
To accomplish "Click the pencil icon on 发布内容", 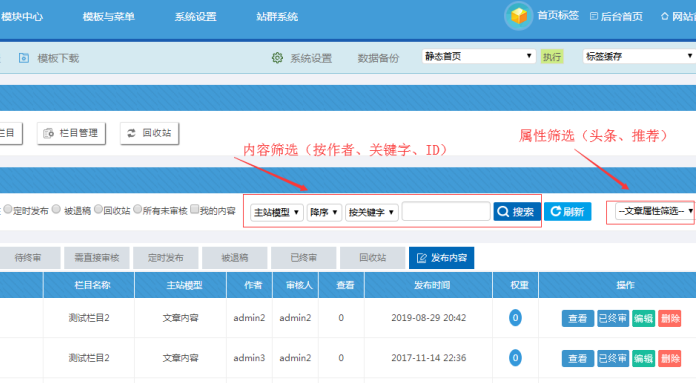I will tap(421, 258).
